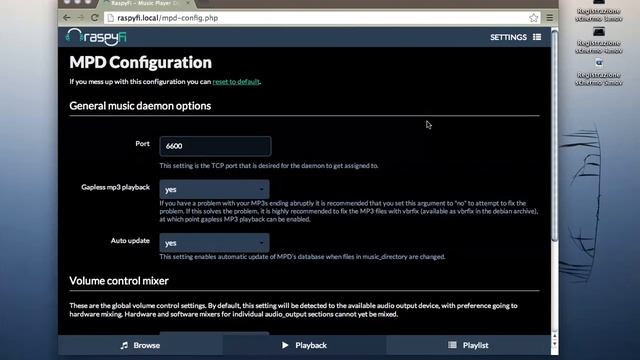Open the Chrome hamburger menu
The height and width of the screenshot is (360, 640).
coord(550,18)
